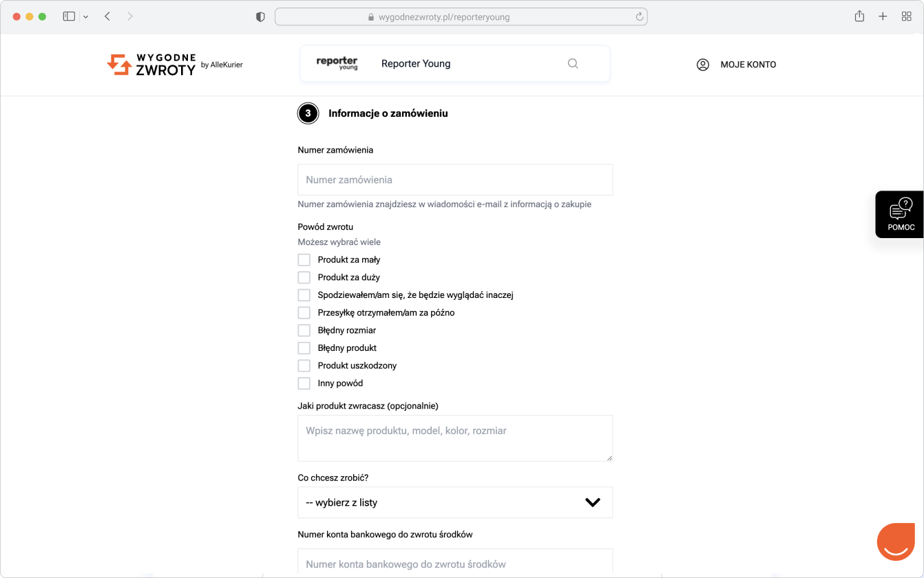Open Safari's share sheet icon
This screenshot has height=578, width=924.
pyautogui.click(x=859, y=16)
